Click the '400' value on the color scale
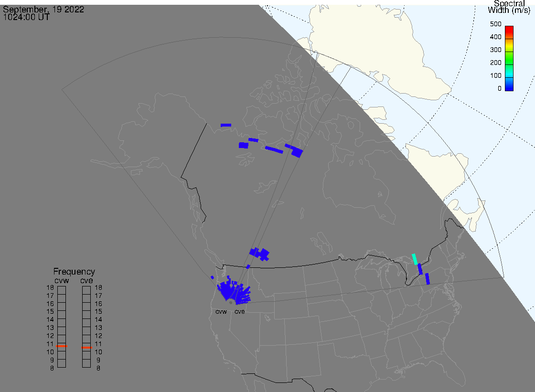Screen dimensions: 535x392 point(495,37)
